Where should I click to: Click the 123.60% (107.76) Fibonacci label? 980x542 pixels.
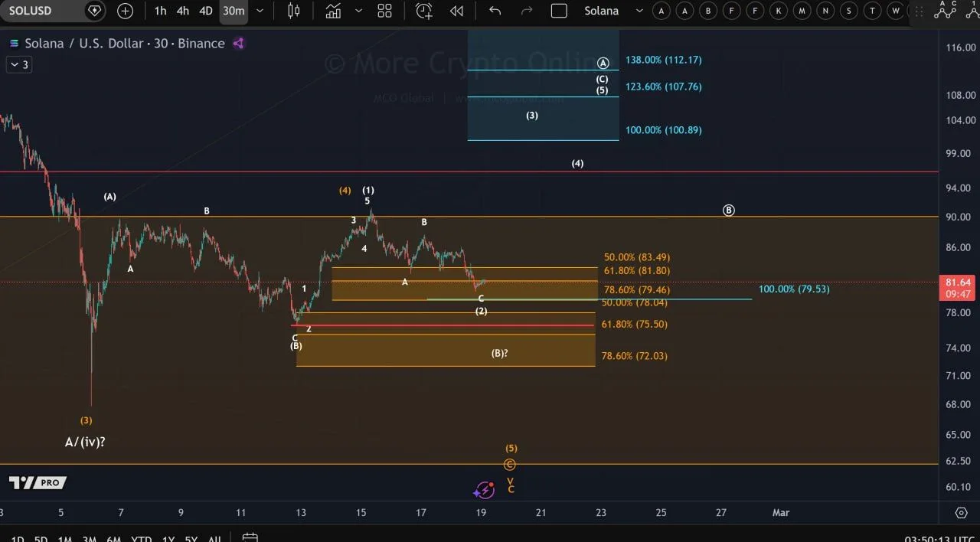pos(663,87)
